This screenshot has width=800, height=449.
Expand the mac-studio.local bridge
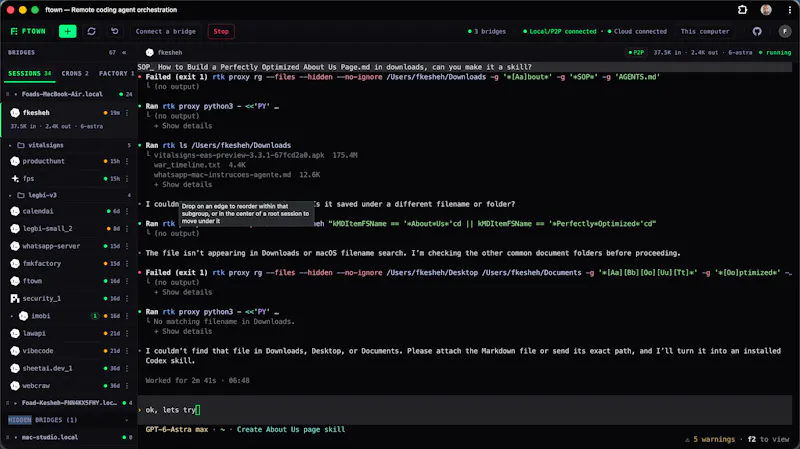click(16, 437)
